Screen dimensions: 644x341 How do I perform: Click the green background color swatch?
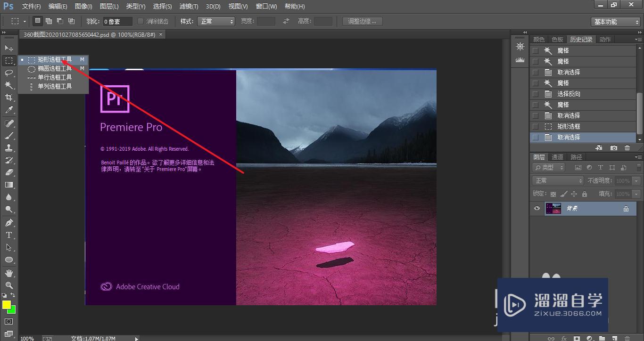click(x=13, y=310)
